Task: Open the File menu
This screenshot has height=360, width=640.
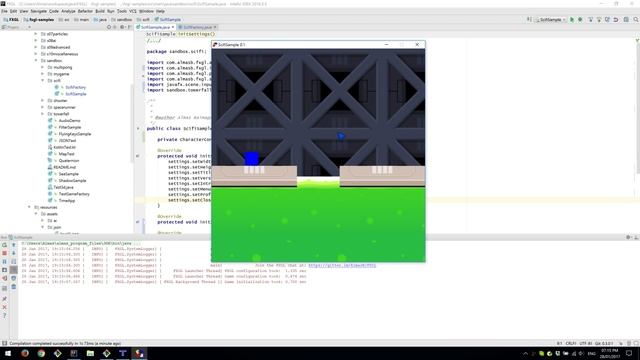Action: click(4, 11)
